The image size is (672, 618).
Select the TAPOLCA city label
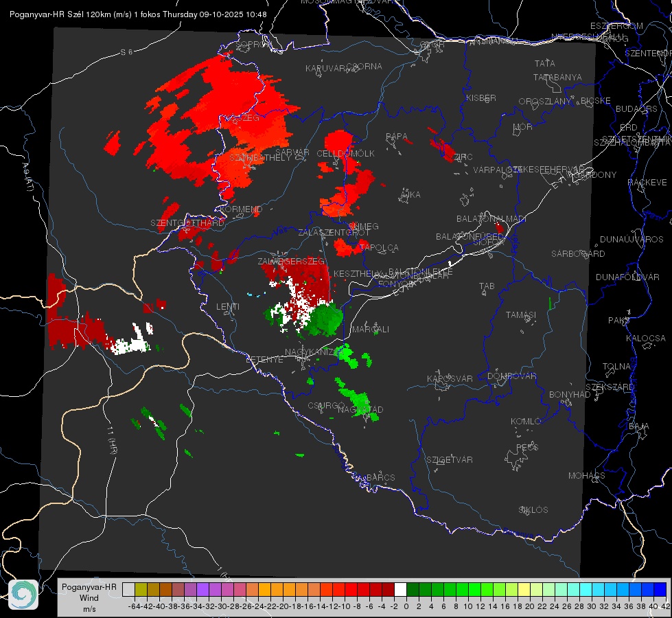pos(379,247)
